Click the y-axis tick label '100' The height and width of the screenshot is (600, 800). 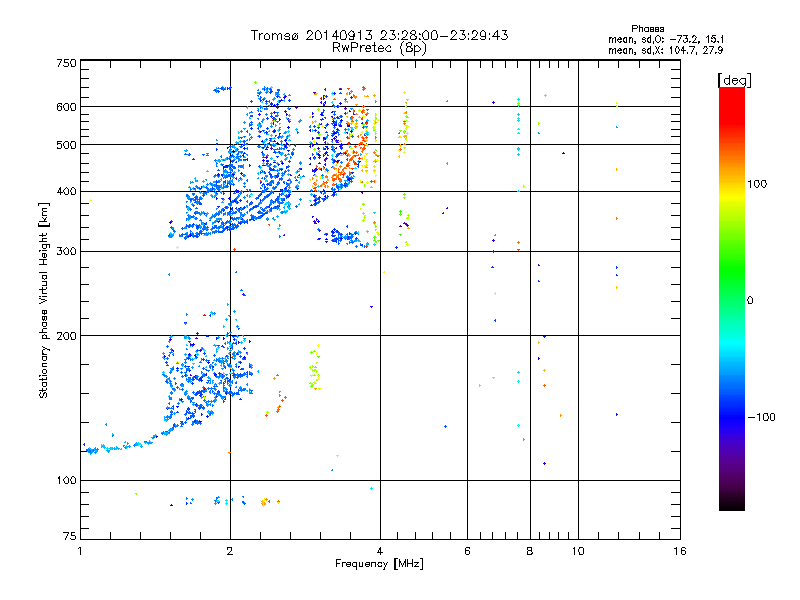(66, 481)
